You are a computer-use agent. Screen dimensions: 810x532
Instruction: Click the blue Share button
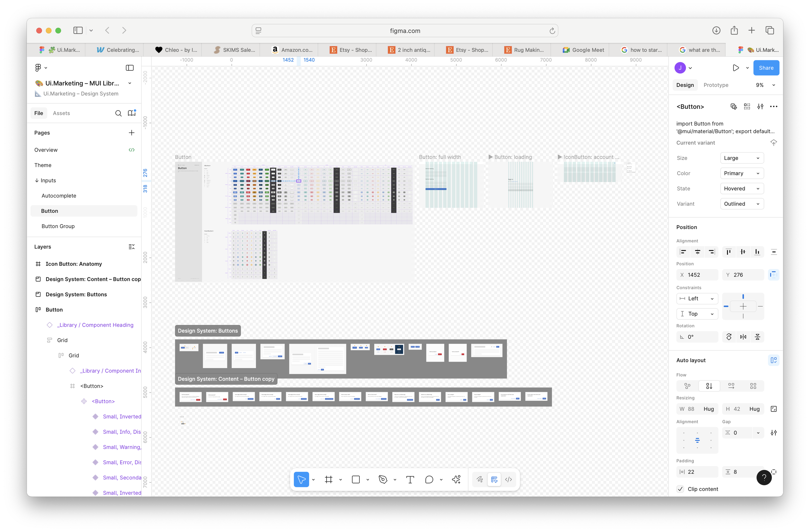click(766, 68)
